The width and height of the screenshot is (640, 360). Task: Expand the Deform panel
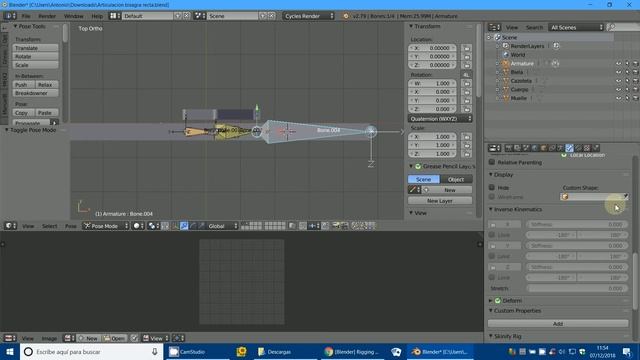(491, 300)
